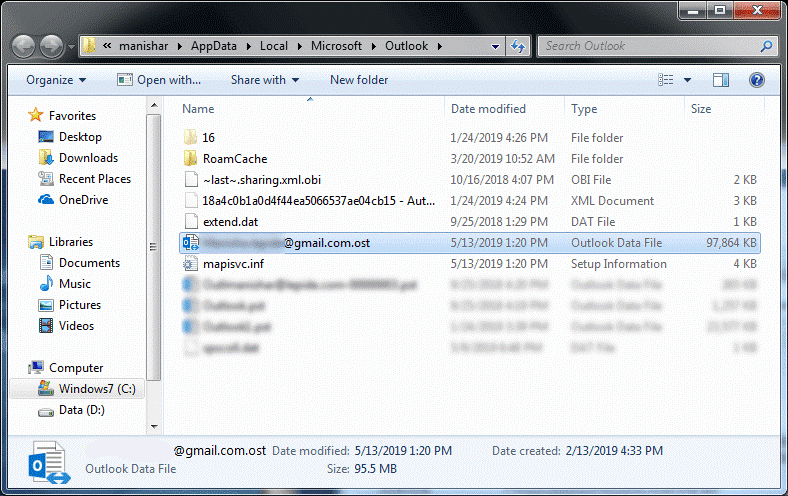
Task: Open the Organize menu
Action: click(56, 80)
